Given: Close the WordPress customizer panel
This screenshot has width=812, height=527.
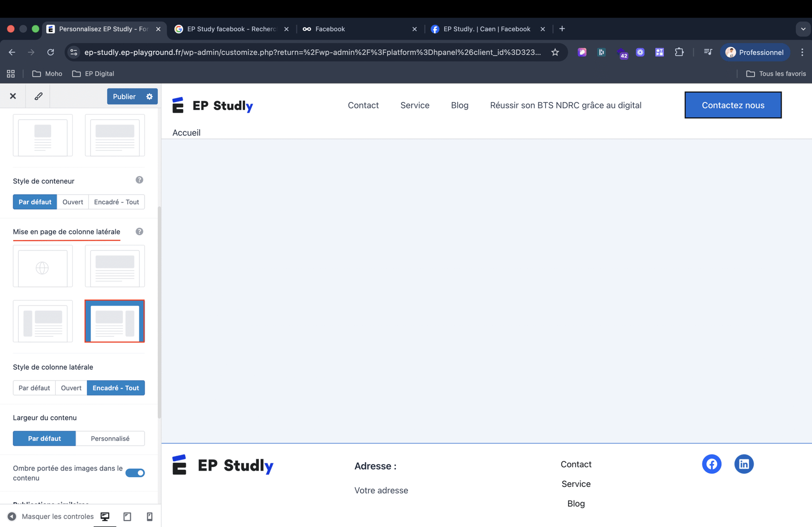Looking at the screenshot, I should coord(13,96).
